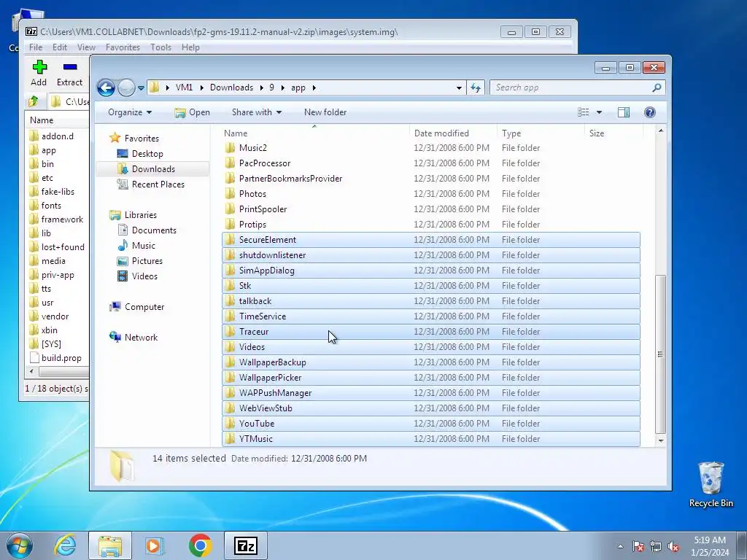Select Desktop in Favorites sidebar
747x560 pixels.
coord(147,154)
